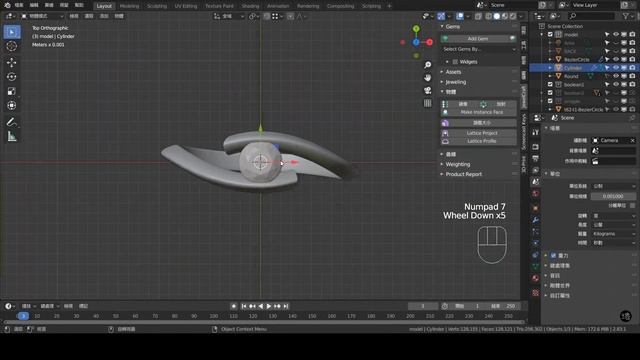
Task: Click the timeline end frame 250 field
Action: click(503, 306)
